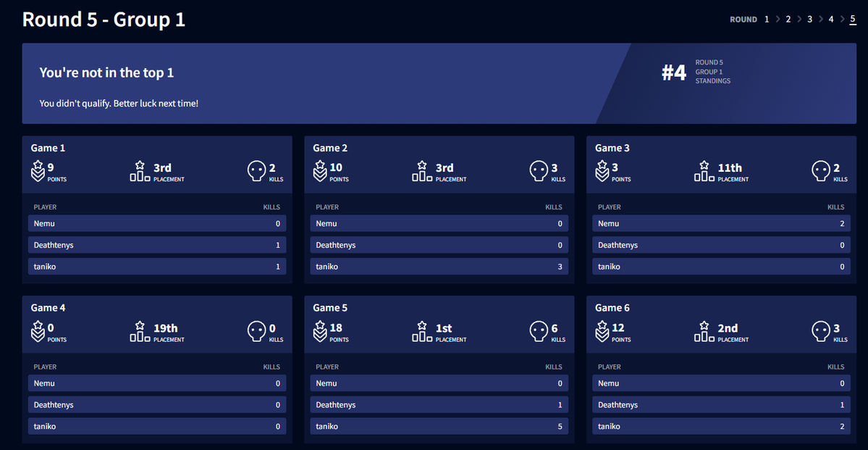
Task: Select the Nemu row in Game 4
Action: 157,383
